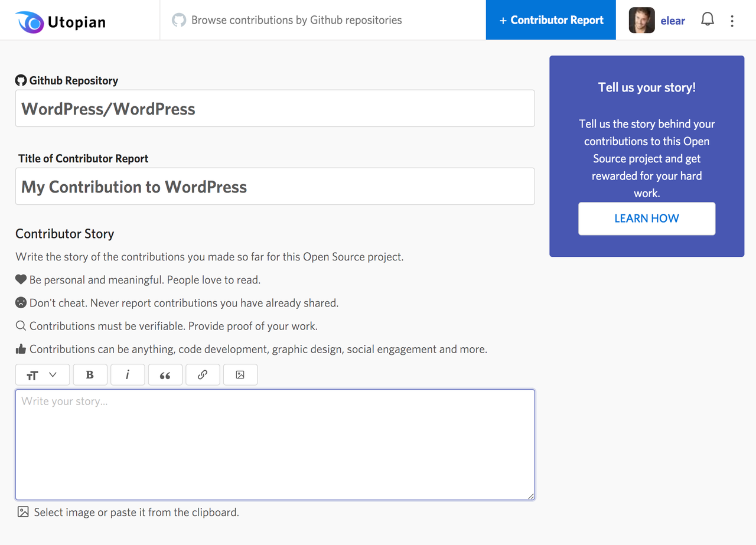Open the elear username link
The width and height of the screenshot is (756, 545).
pyautogui.click(x=673, y=21)
